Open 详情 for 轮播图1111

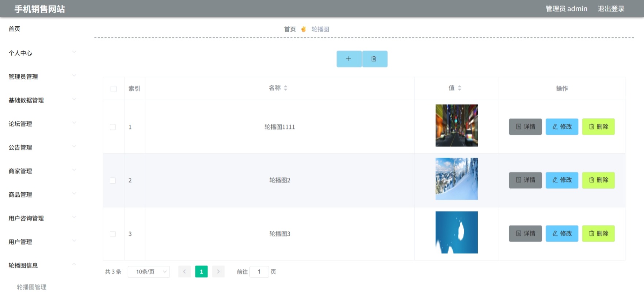(x=525, y=127)
